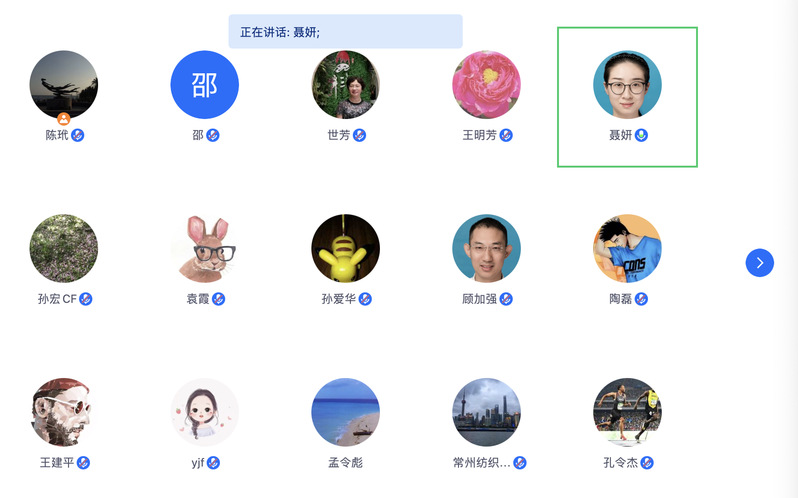798x498 pixels.
Task: Click the muted mic icon beside 顾加强
Action: (x=506, y=299)
